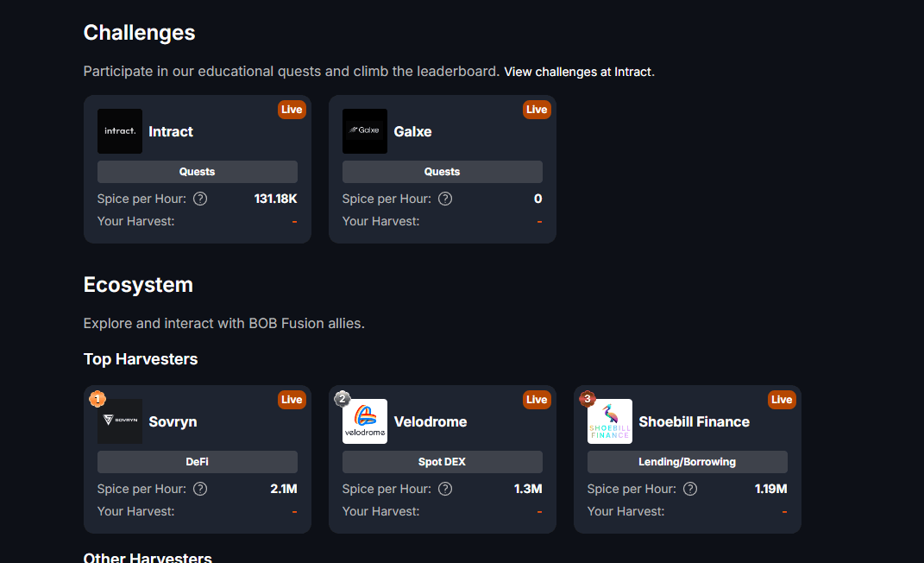Click the Sovryn logo icon
924x563 pixels.
pyautogui.click(x=120, y=421)
